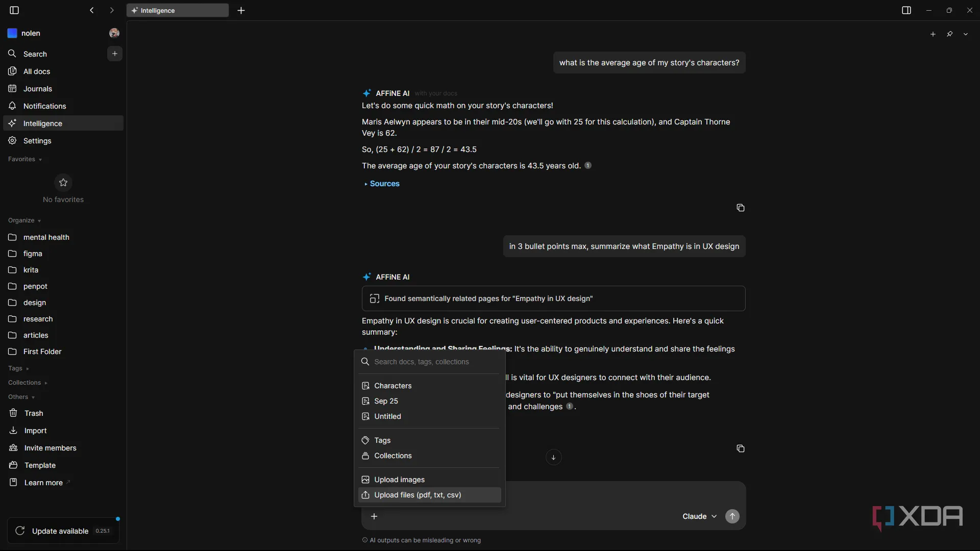
Task: Open the Claude model dropdown
Action: pos(699,516)
